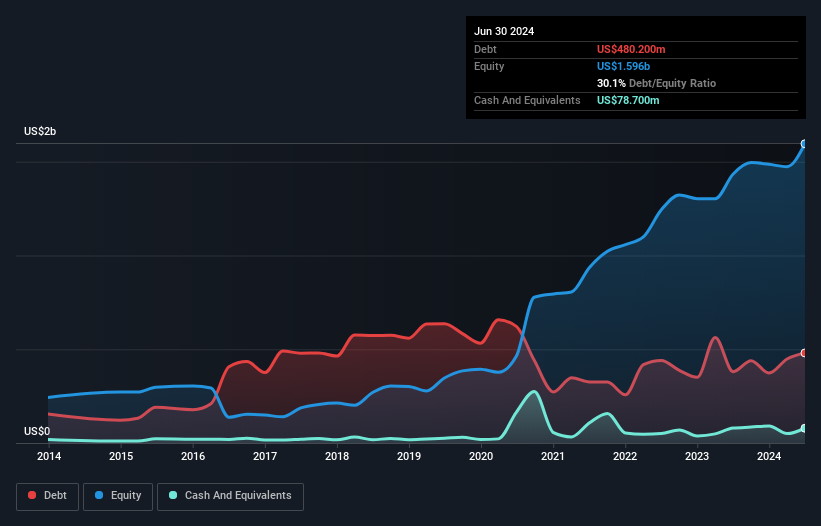Click the 2019 x-axis label

pyautogui.click(x=409, y=456)
